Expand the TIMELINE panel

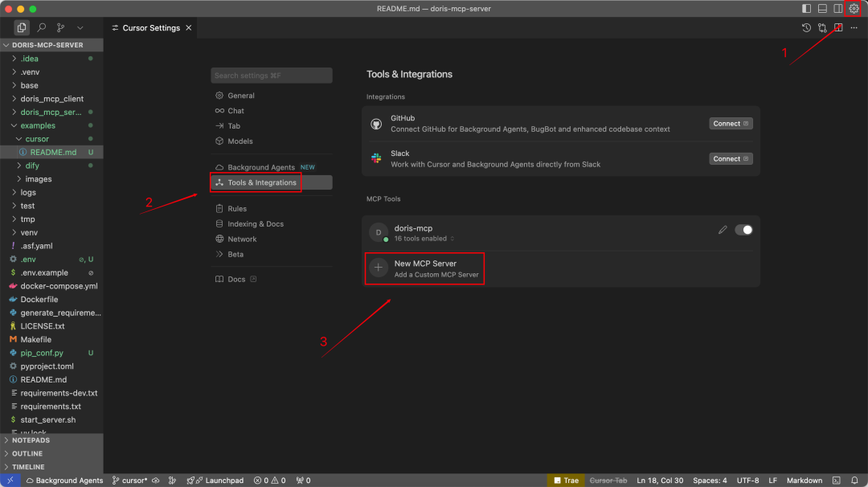(51, 467)
